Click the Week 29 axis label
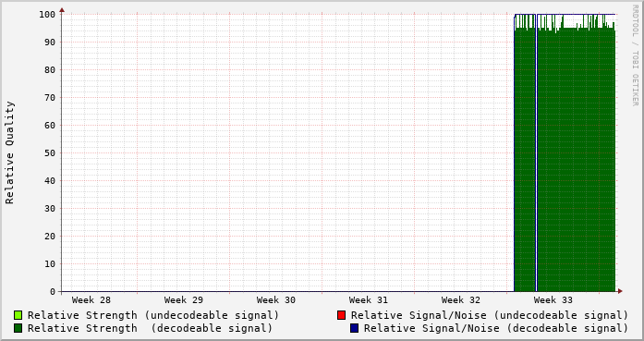Viewport: 644px width, 341px height. (x=184, y=300)
